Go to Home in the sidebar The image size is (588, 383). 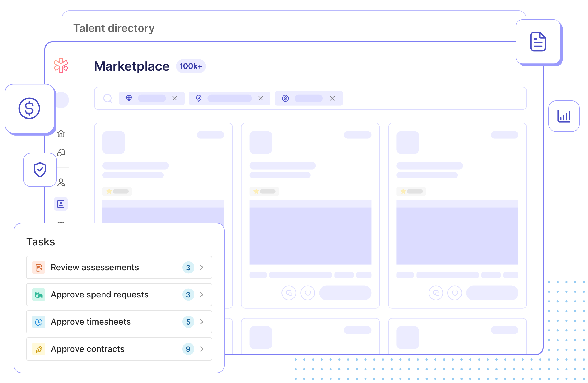coord(61,134)
